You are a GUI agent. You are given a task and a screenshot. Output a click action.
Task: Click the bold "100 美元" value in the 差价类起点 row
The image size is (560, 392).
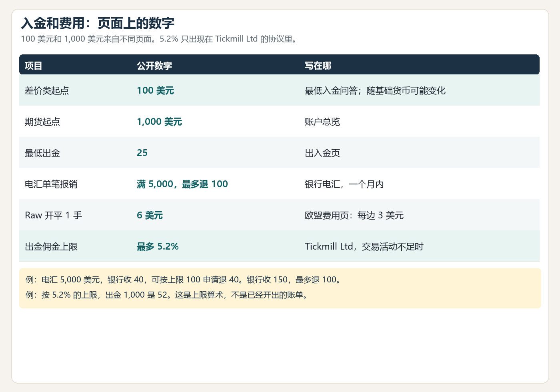click(x=156, y=90)
